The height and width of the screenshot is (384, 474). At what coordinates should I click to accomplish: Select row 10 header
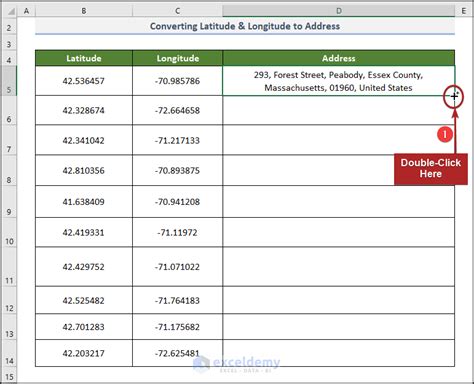tap(9, 233)
